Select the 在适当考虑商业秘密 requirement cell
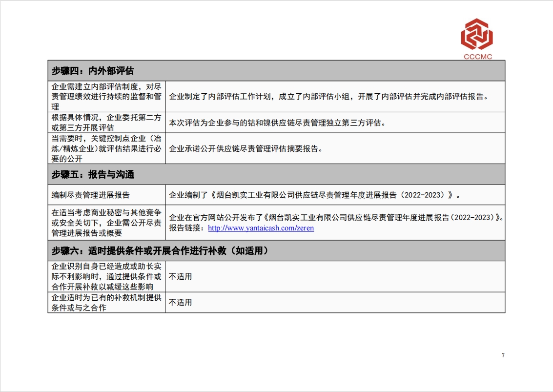The width and height of the screenshot is (553, 392). [x=106, y=223]
